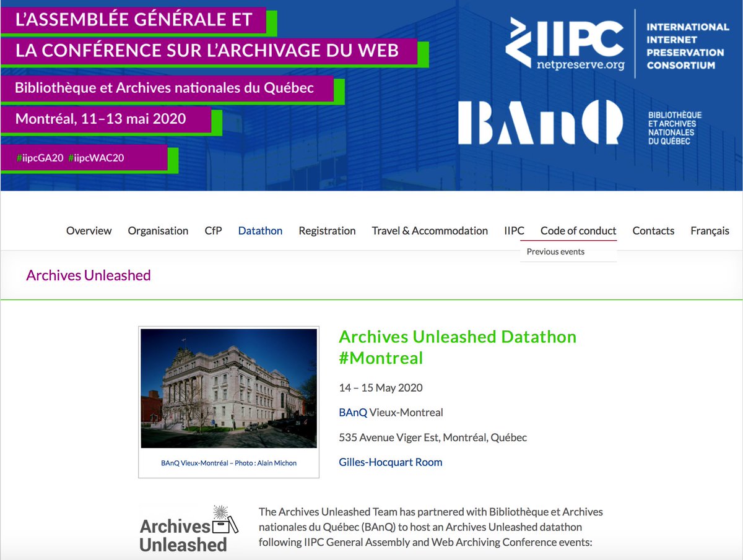Screen dimensions: 743x560
Task: Open the Registration page
Action: click(327, 231)
